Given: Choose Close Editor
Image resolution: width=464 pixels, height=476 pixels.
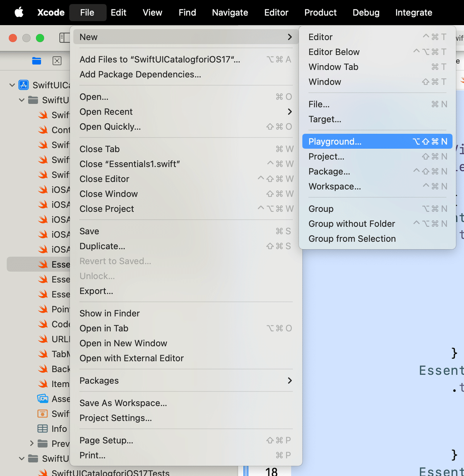Looking at the screenshot, I should 186,179.
